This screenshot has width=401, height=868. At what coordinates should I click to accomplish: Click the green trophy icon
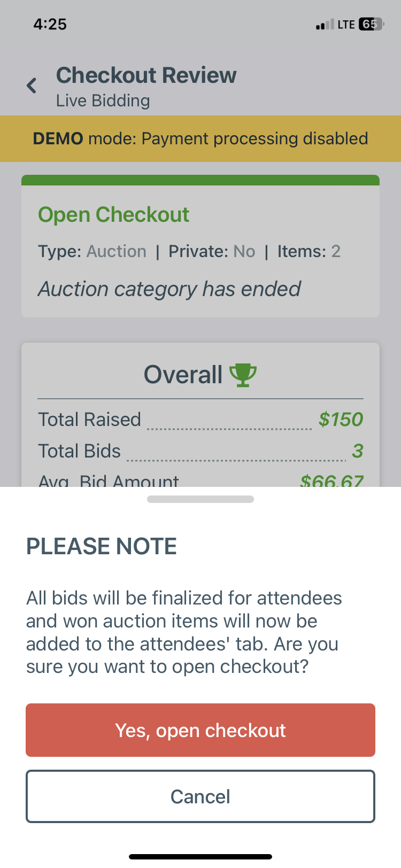[243, 375]
